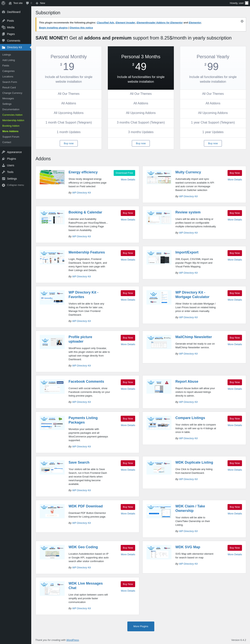Click the Appearance paintbrush icon
The width and height of the screenshot is (250, 644).
(4, 152)
